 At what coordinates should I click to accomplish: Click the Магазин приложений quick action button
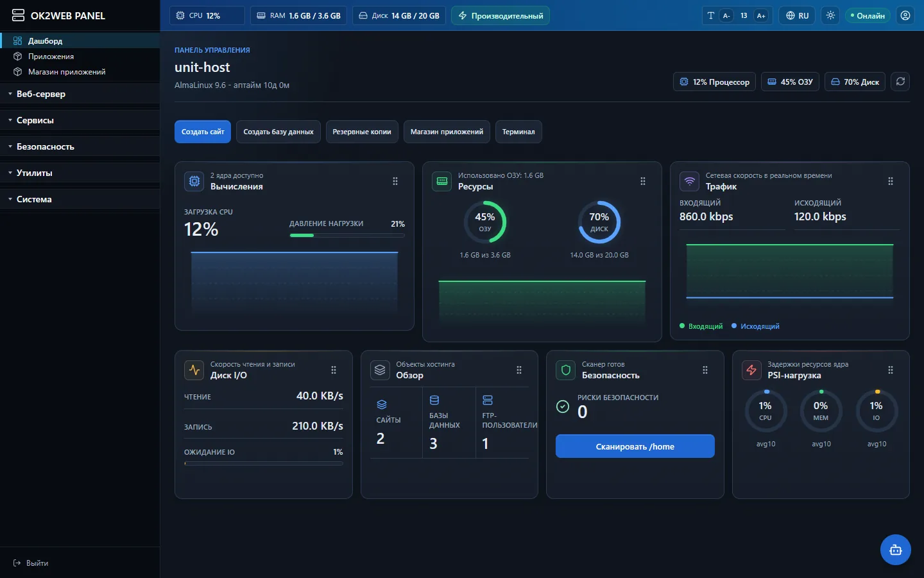447,132
